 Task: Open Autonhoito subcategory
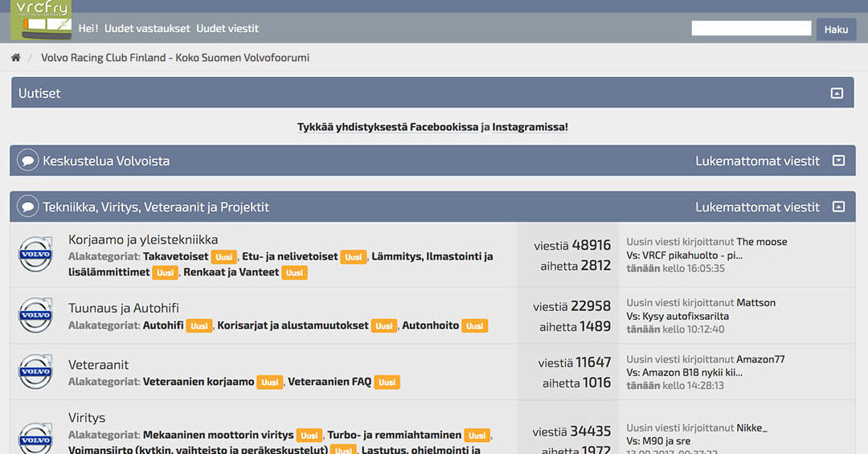pos(431,325)
